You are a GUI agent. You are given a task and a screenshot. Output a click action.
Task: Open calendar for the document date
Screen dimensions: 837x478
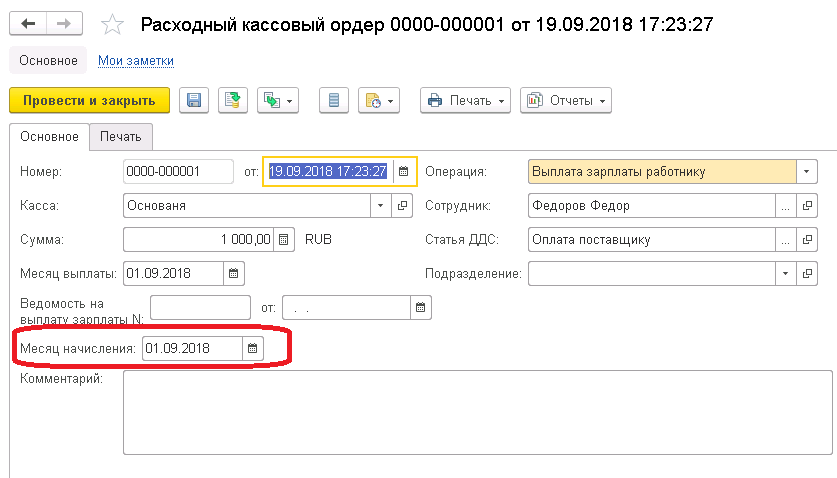click(x=404, y=171)
